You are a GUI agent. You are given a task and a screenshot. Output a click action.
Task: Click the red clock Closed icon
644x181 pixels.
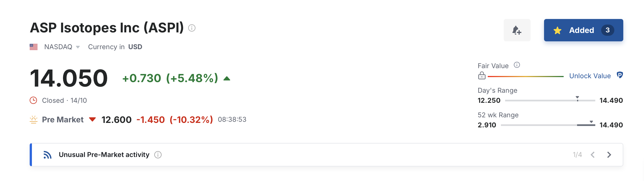tap(33, 100)
